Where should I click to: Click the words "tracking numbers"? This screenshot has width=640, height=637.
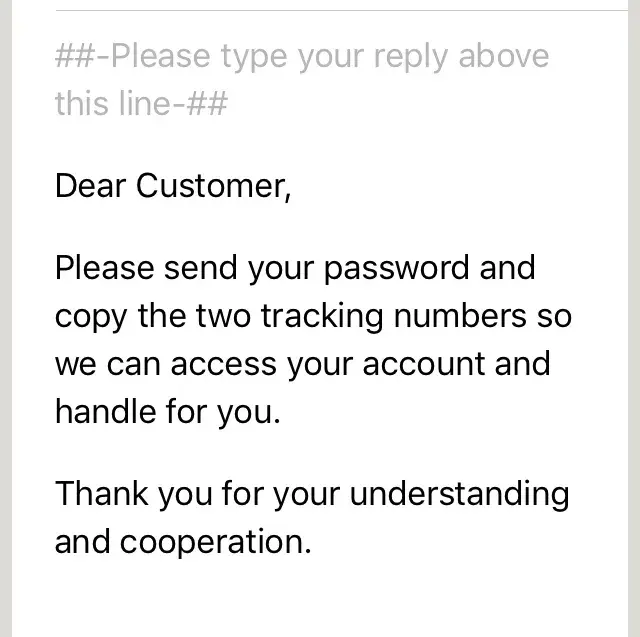point(392,316)
